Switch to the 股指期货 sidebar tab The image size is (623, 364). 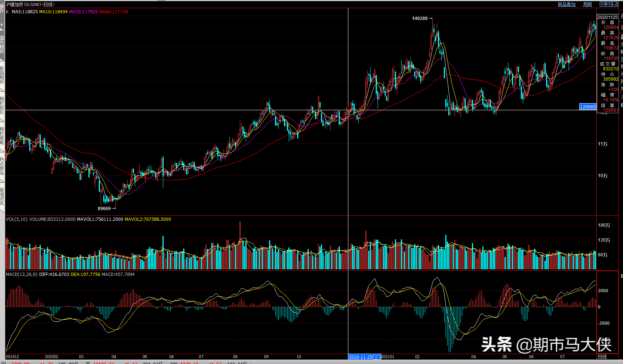point(2,75)
